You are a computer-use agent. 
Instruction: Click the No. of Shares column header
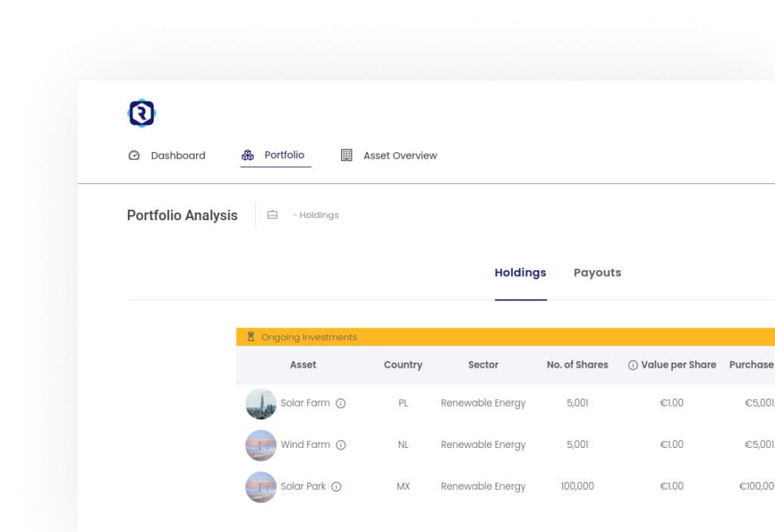(x=577, y=365)
